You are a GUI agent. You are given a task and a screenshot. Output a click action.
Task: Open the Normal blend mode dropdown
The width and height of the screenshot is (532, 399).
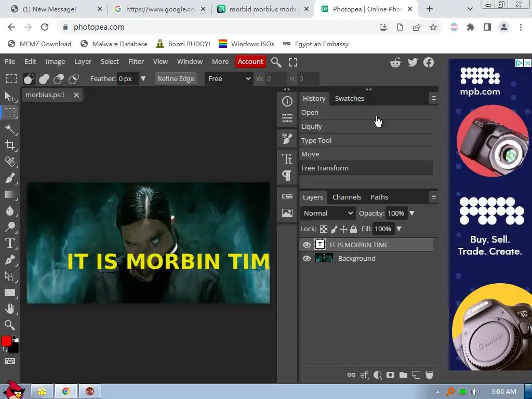(328, 213)
